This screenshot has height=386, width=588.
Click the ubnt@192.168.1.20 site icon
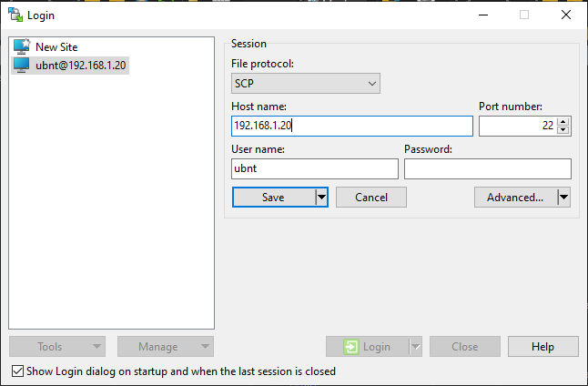coord(22,66)
